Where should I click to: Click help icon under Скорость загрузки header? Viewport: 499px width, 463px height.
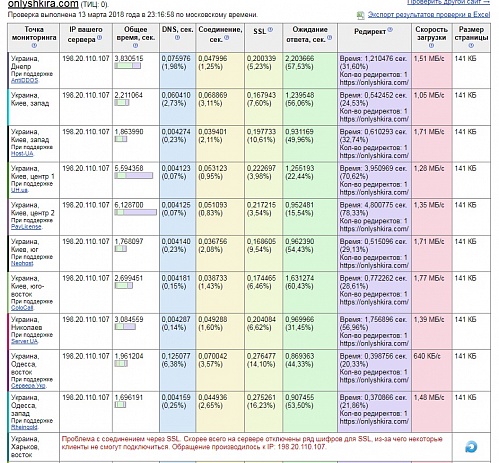431,46
